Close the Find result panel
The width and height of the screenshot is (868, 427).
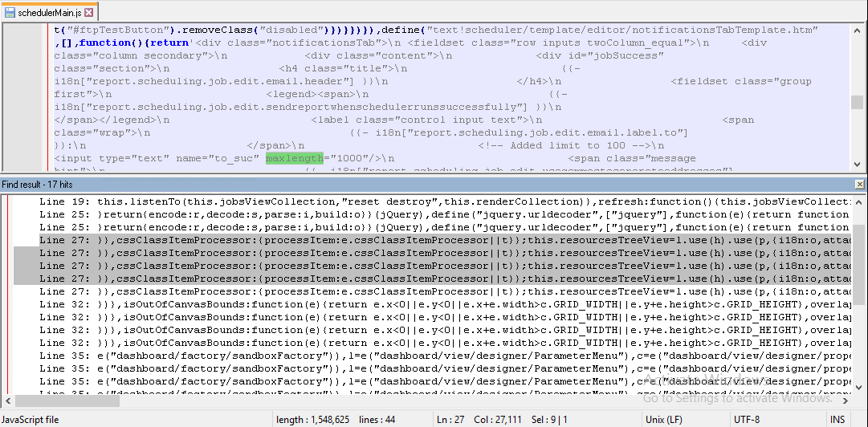(859, 184)
